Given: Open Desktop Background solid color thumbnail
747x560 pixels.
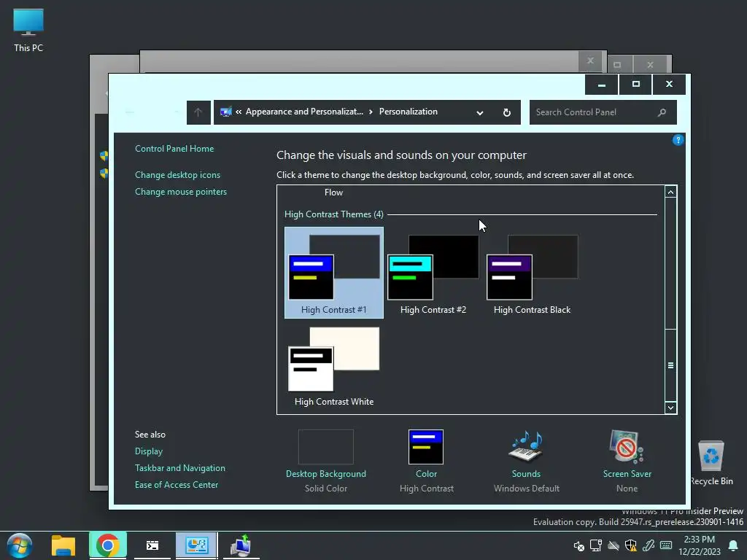Looking at the screenshot, I should [x=326, y=447].
